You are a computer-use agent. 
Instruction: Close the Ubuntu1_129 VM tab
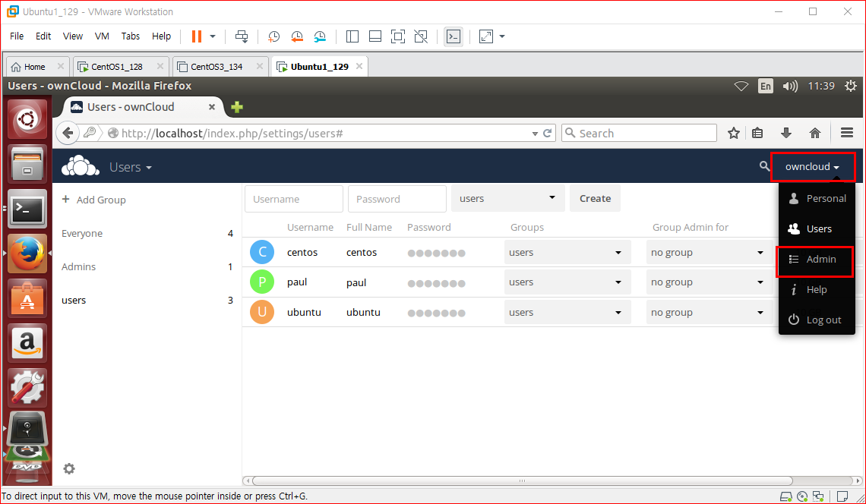pos(359,66)
